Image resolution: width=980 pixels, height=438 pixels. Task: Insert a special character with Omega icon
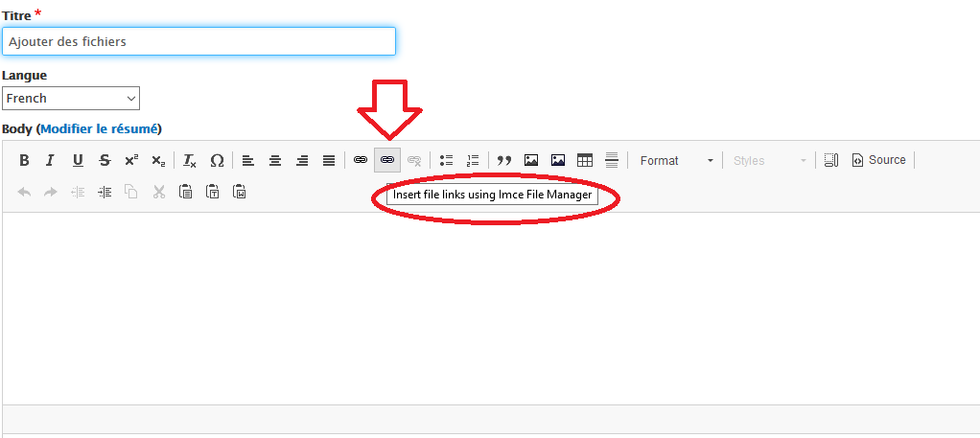click(217, 161)
